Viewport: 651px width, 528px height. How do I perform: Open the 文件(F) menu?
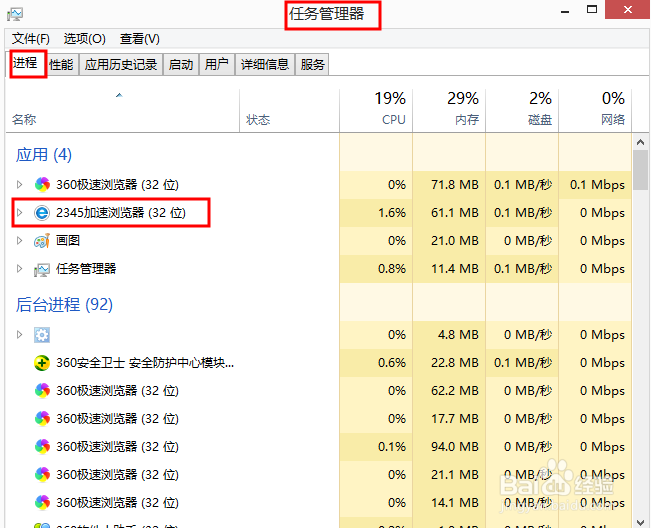coord(31,39)
